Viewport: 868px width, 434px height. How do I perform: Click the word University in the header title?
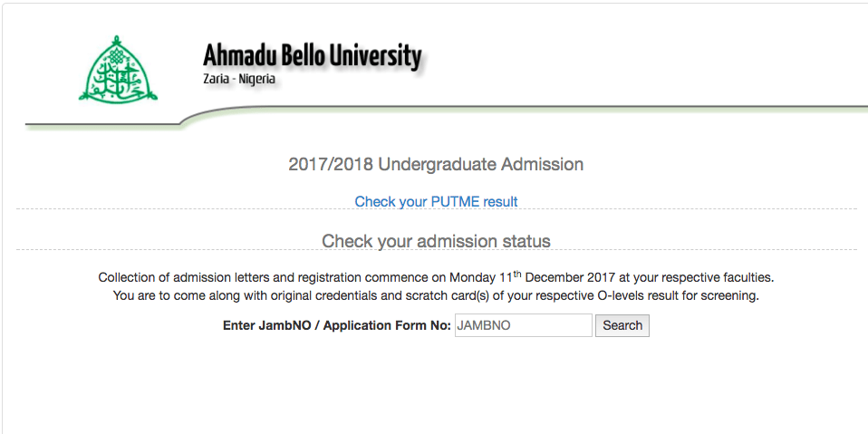(x=376, y=56)
